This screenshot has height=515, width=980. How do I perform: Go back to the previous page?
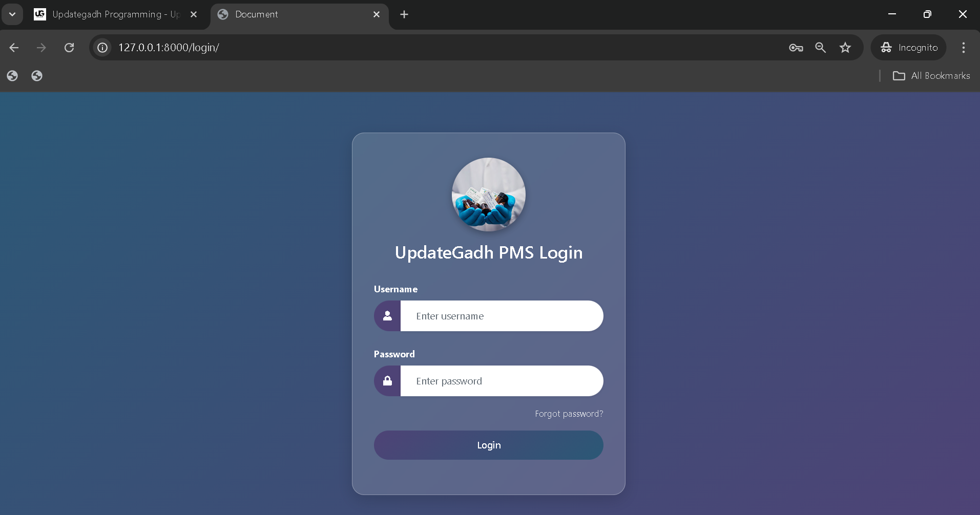click(14, 48)
